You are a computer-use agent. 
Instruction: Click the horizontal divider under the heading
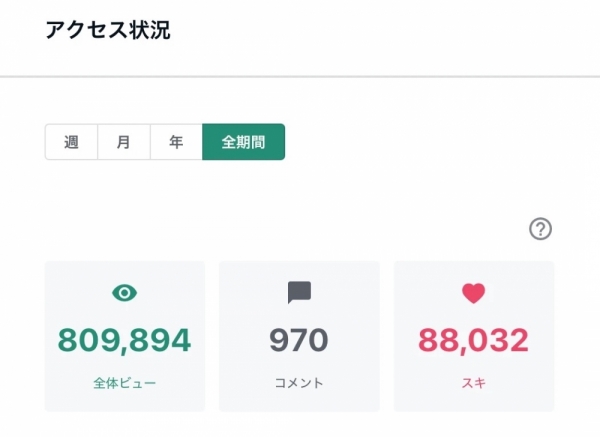click(300, 77)
